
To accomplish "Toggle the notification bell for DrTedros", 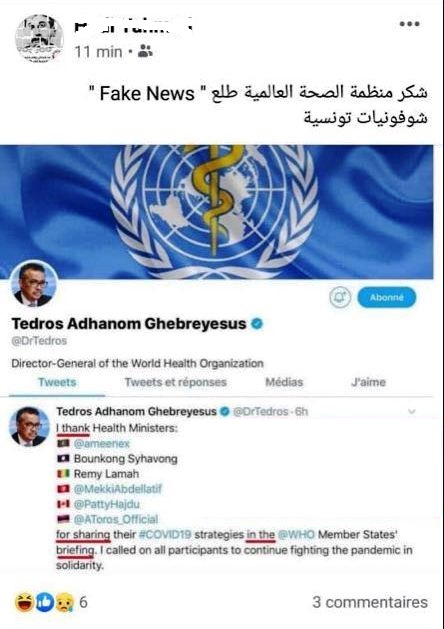I will (x=340, y=297).
